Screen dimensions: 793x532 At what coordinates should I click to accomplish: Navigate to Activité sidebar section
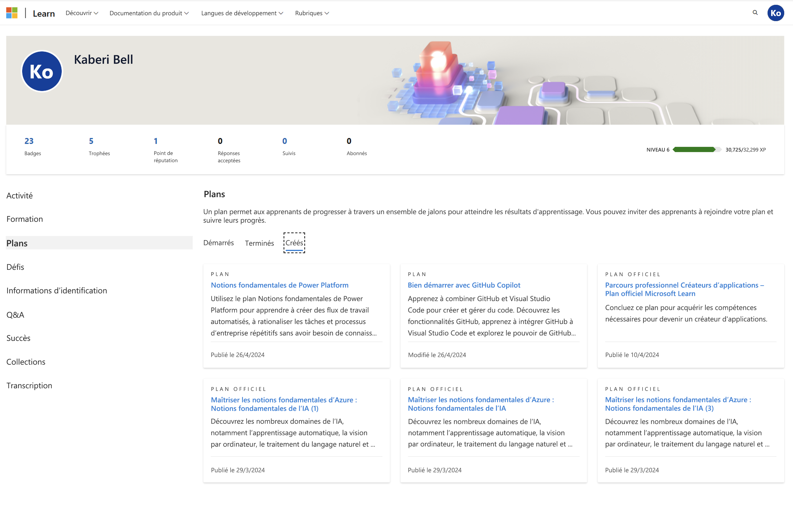point(19,195)
